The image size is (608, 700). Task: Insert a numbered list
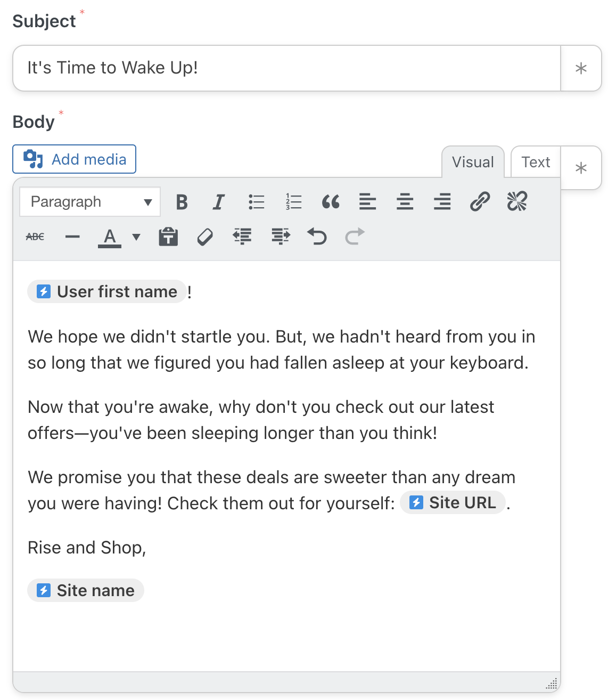coord(293,202)
